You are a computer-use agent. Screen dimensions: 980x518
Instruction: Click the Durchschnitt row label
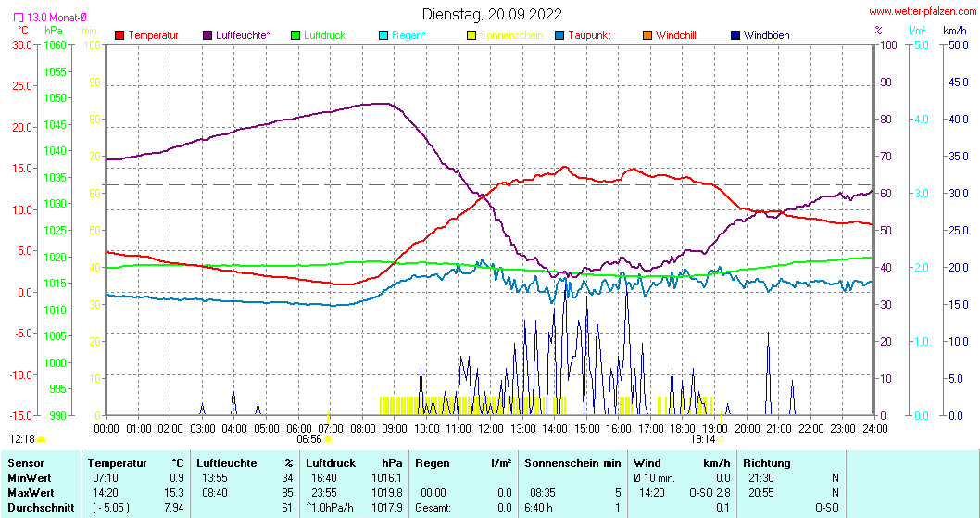[x=41, y=508]
